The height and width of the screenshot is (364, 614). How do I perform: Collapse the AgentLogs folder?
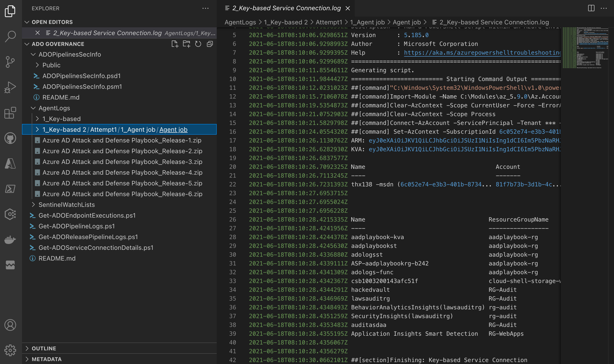54,108
